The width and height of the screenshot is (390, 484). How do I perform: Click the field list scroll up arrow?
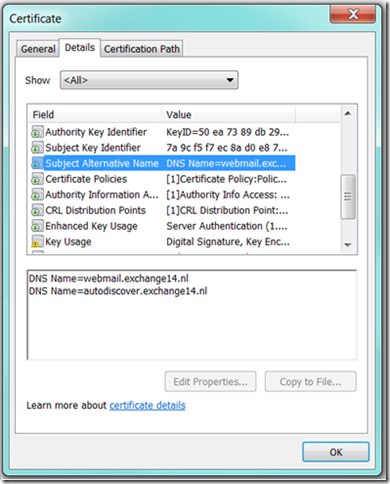pyautogui.click(x=348, y=114)
